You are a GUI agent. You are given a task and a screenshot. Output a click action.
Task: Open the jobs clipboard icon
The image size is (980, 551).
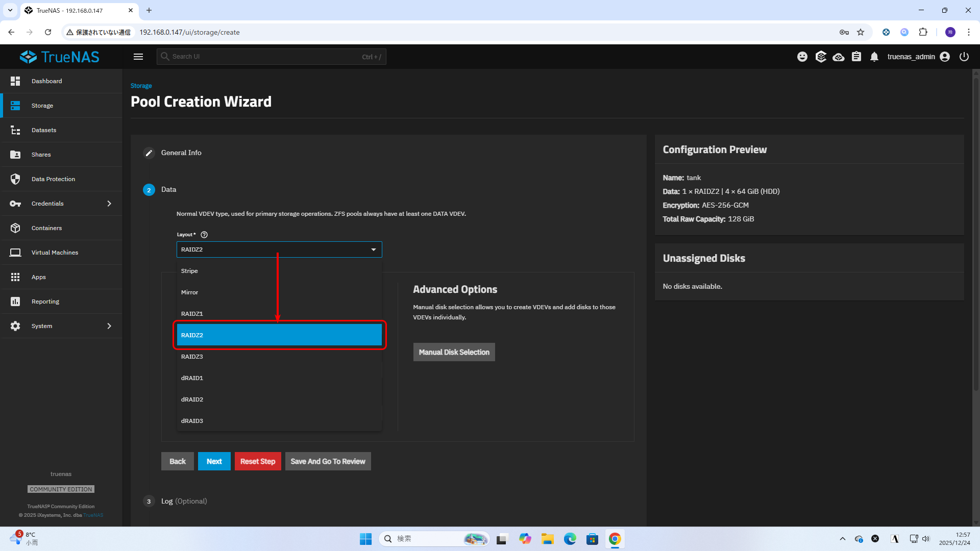[x=856, y=57]
